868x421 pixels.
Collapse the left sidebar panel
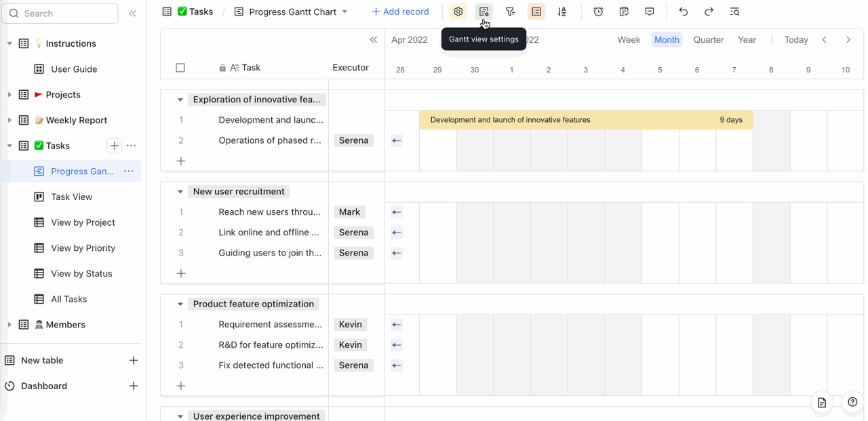(x=132, y=14)
